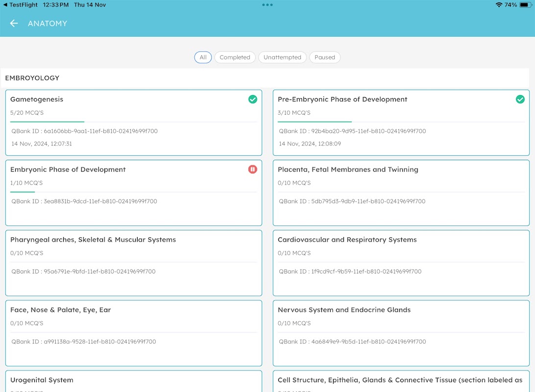Switch to the Paused filter
The image size is (535, 392).
(324, 57)
